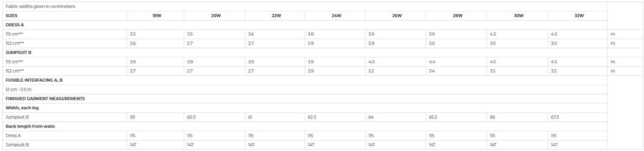Select the FINISHED GARMENT MEASUREMENTS heading
644x151 pixels.
click(x=45, y=99)
